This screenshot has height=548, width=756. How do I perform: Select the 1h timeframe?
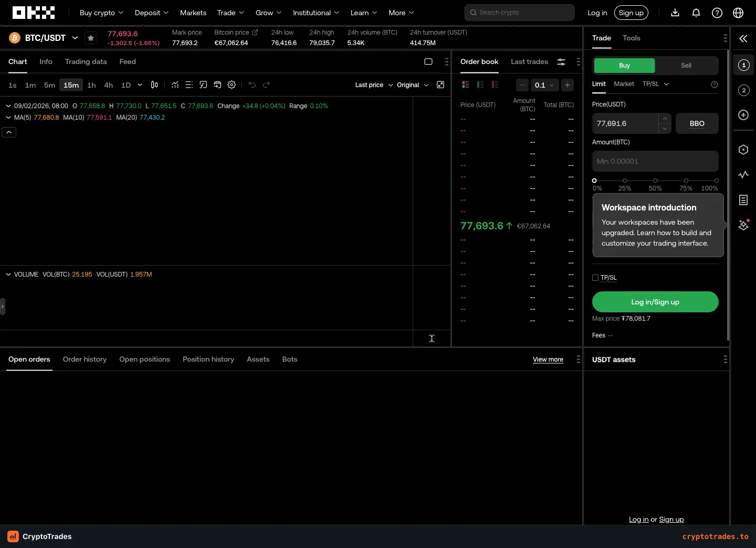coord(91,85)
